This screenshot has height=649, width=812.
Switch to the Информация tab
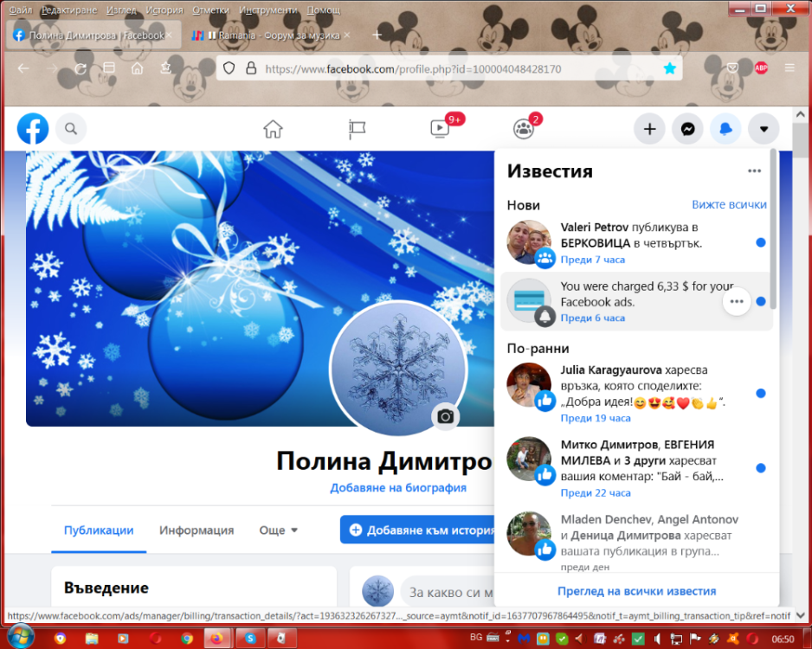tap(197, 530)
